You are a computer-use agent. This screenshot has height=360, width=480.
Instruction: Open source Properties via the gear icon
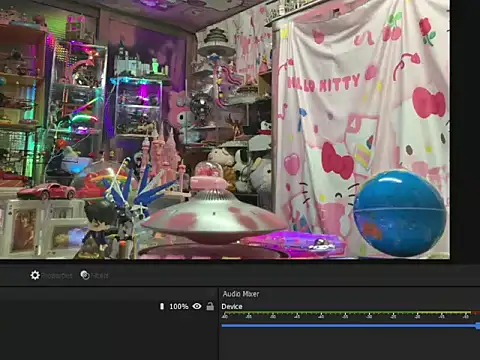(35, 275)
